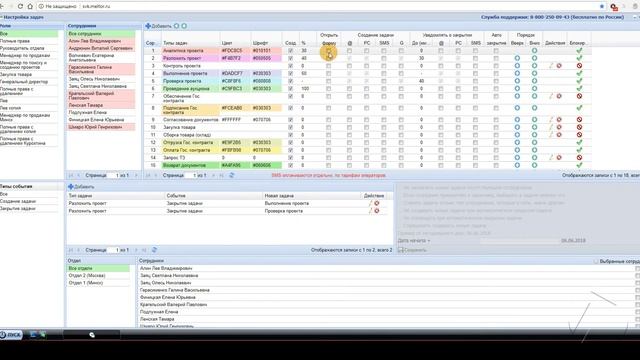Viewport: 640px width, 360px height.
Task: Select role Руководитель отдела
Action: (x=22, y=48)
